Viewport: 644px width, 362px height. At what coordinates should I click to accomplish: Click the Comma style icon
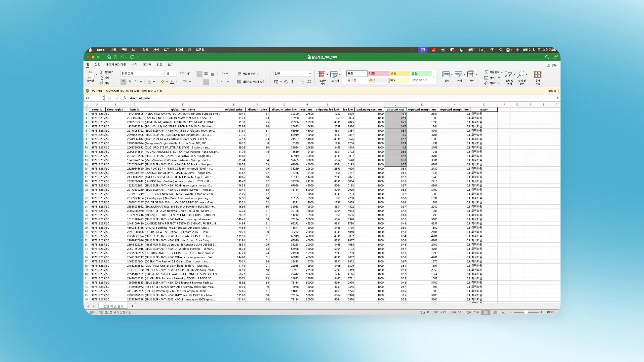point(292,82)
